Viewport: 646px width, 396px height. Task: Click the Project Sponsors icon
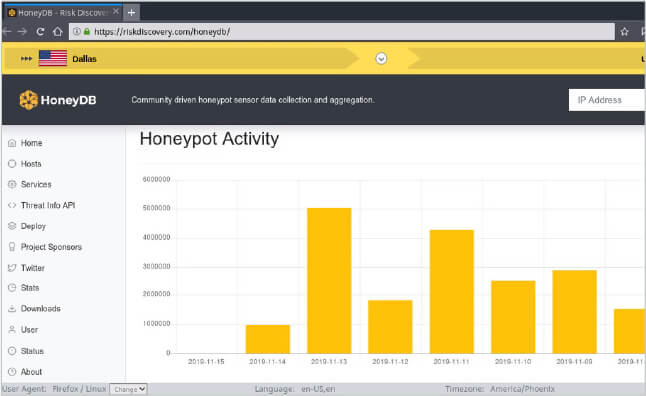click(x=12, y=247)
